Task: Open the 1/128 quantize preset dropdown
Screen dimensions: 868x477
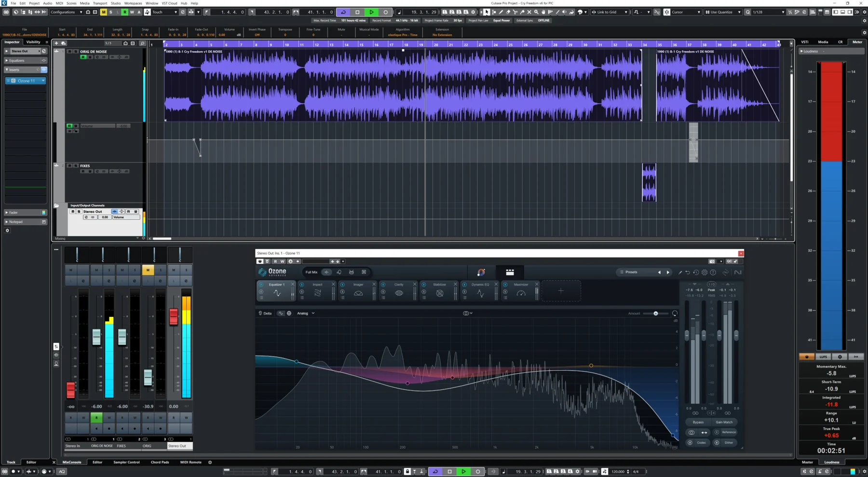Action: [x=768, y=12]
